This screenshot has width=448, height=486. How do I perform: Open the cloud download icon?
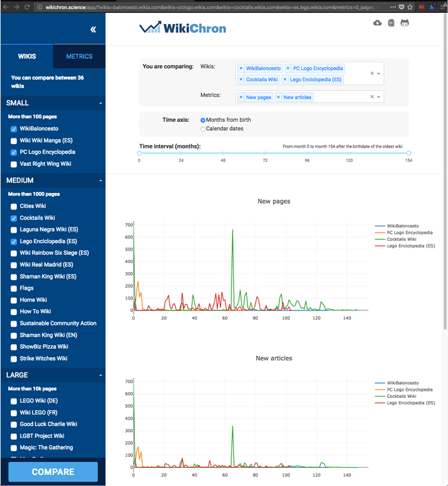click(x=377, y=23)
